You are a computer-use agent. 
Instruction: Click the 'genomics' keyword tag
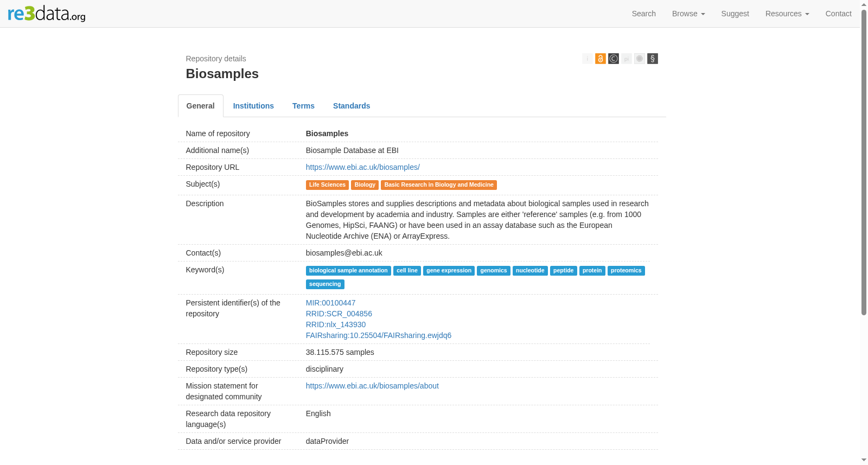click(x=494, y=271)
